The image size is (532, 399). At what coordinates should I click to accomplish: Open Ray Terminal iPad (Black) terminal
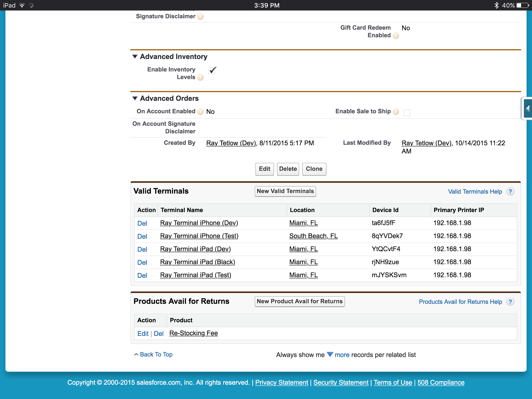pyautogui.click(x=198, y=262)
